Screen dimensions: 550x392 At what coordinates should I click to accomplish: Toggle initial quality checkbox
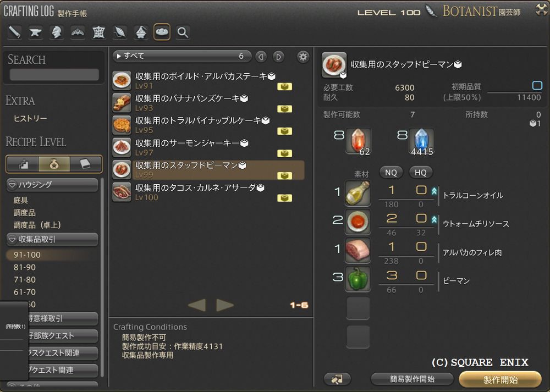click(x=537, y=85)
